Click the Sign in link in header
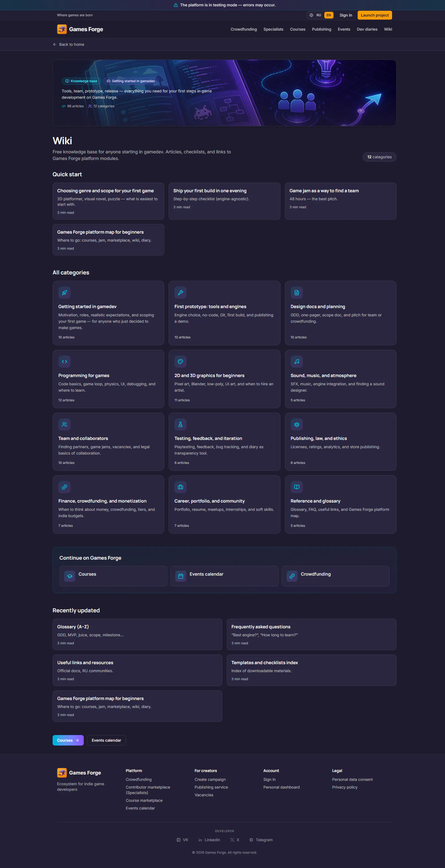445x868 pixels. [346, 15]
